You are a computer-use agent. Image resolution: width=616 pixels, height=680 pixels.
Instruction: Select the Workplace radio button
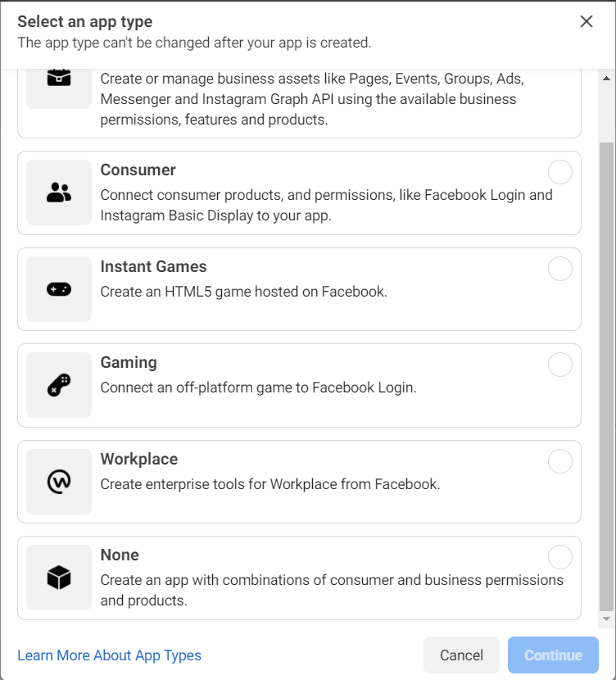pos(559,461)
